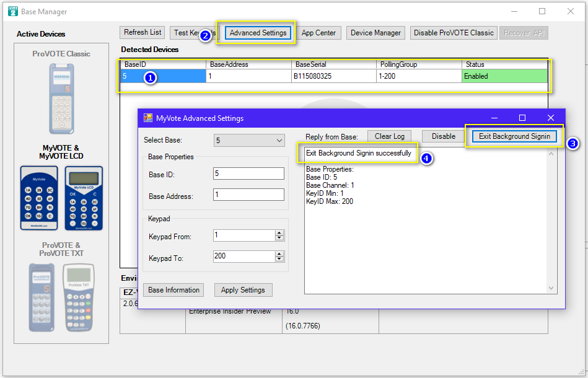Click the Keypad To value field

244,257
